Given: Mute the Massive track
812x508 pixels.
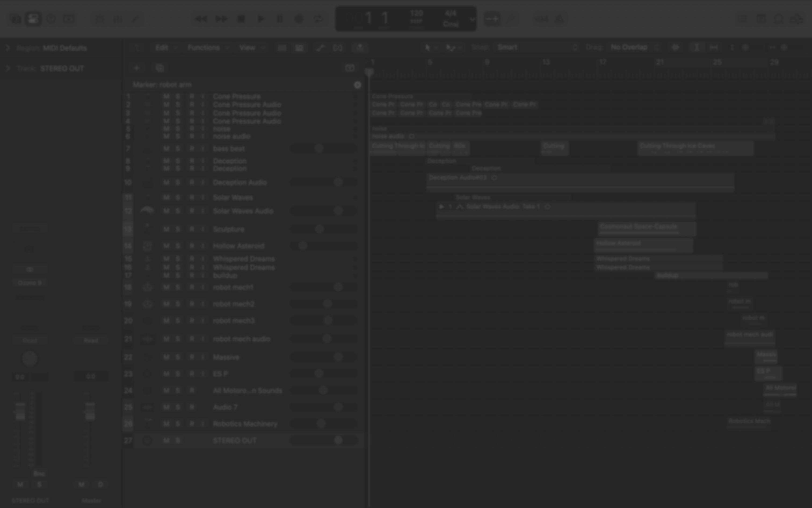Looking at the screenshot, I should (x=166, y=357).
